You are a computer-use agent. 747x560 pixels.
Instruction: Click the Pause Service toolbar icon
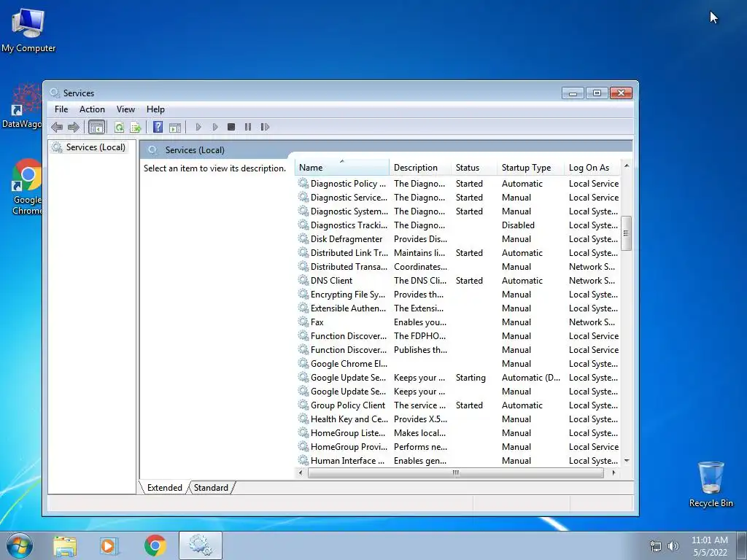click(248, 127)
